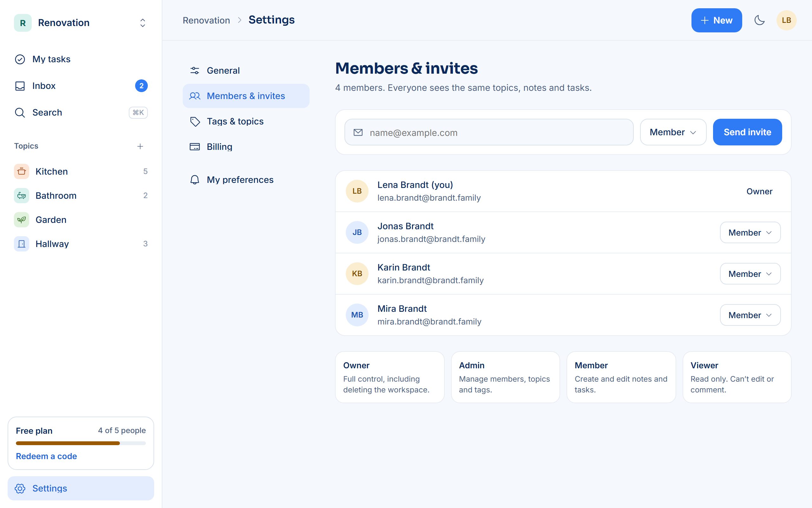Go to the General settings tab
The width and height of the screenshot is (812, 508).
(x=246, y=70)
